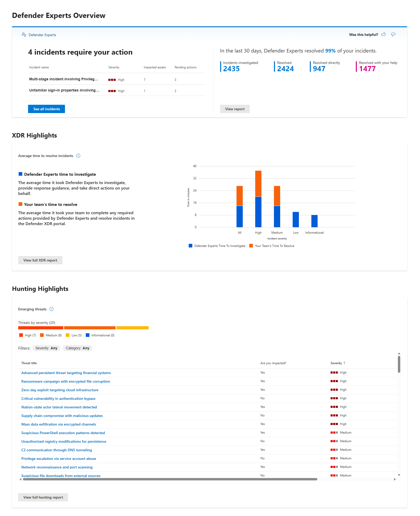This screenshot has height=516, width=420.
Task: Open info icon beside Emerging threats
Action: coord(51,309)
